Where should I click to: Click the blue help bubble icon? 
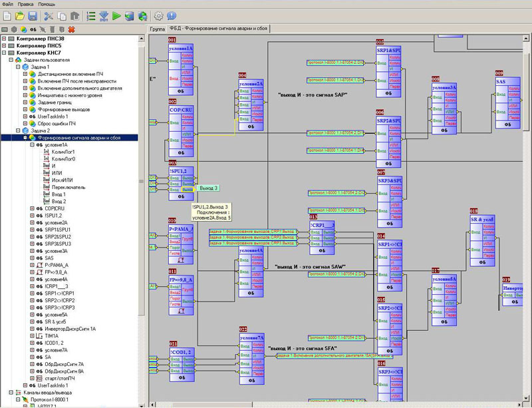pyautogui.click(x=172, y=16)
